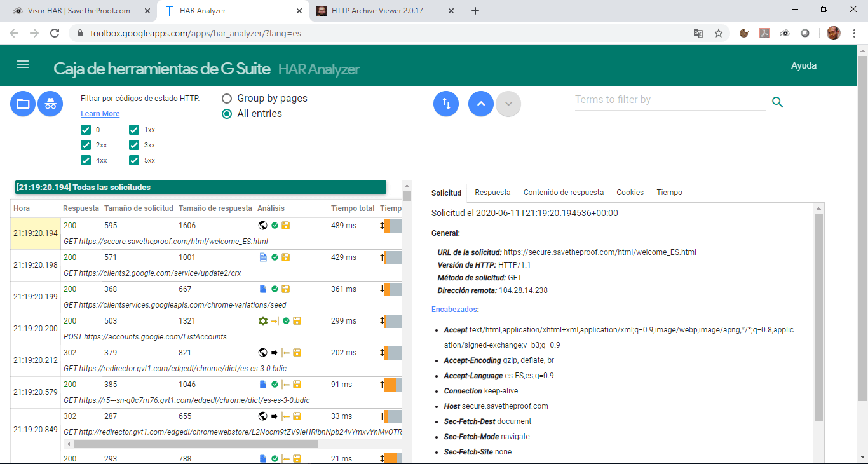
Task: Click timing bar of ListAccounts row
Action: (x=393, y=320)
